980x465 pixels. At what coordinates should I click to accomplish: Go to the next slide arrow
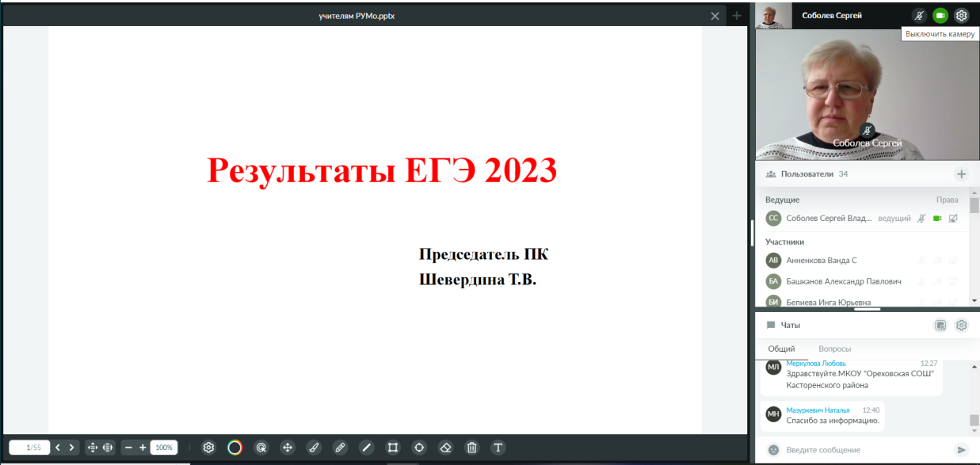(71, 448)
